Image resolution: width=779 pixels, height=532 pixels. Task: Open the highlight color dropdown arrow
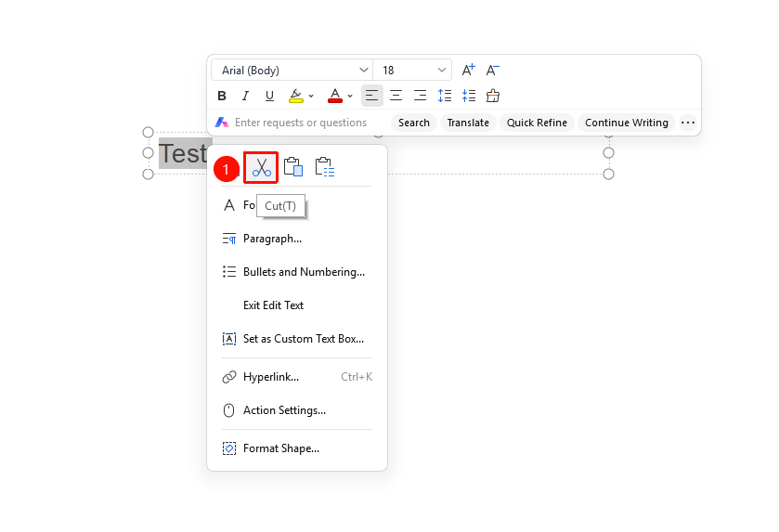(x=311, y=96)
